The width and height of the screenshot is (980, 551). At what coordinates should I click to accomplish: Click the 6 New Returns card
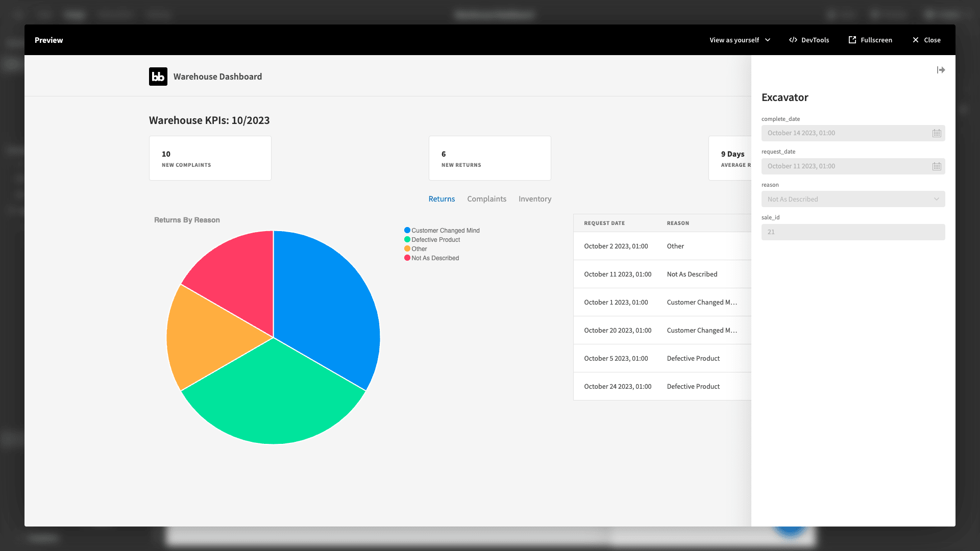click(x=490, y=158)
